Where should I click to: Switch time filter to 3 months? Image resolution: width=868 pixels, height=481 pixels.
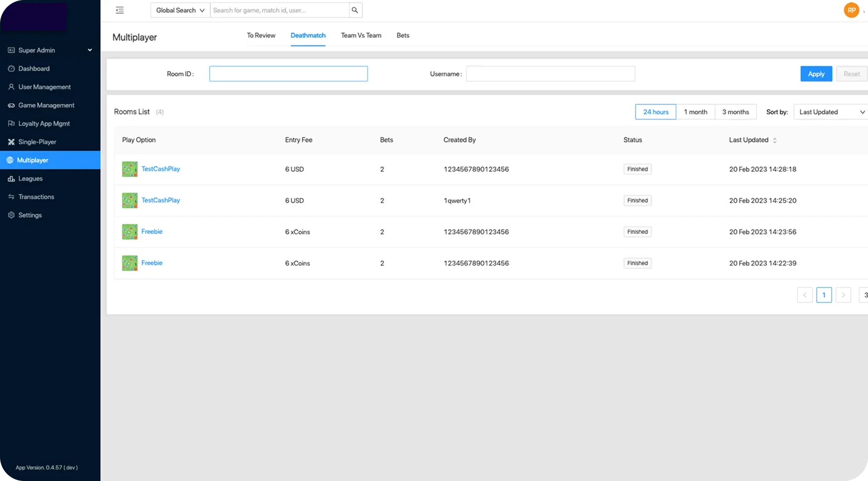(x=735, y=112)
